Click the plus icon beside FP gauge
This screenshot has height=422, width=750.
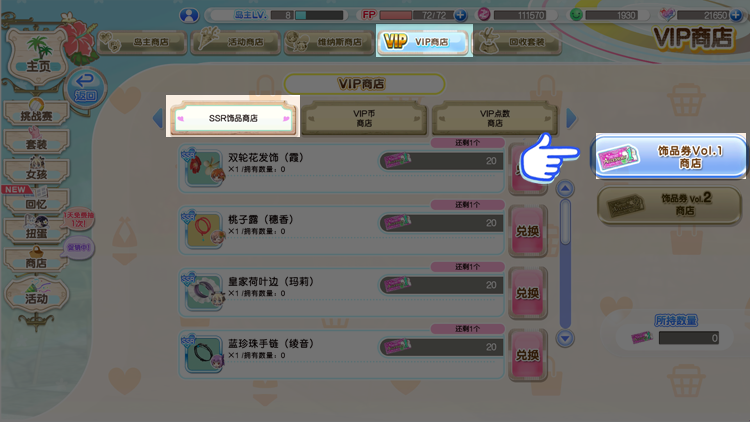click(x=460, y=15)
